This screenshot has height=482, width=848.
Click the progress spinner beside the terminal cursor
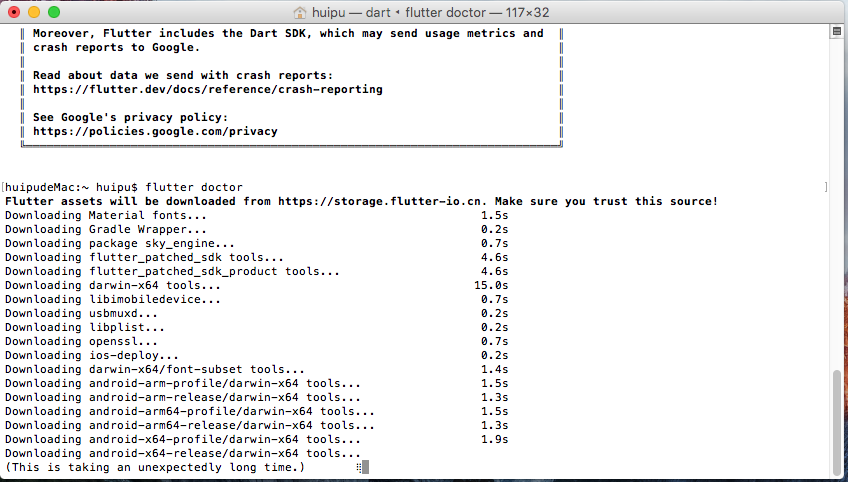point(359,467)
